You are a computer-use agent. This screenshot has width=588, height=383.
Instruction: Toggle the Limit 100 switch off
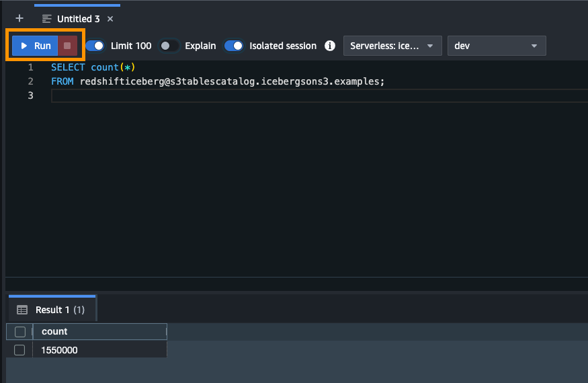tap(95, 46)
